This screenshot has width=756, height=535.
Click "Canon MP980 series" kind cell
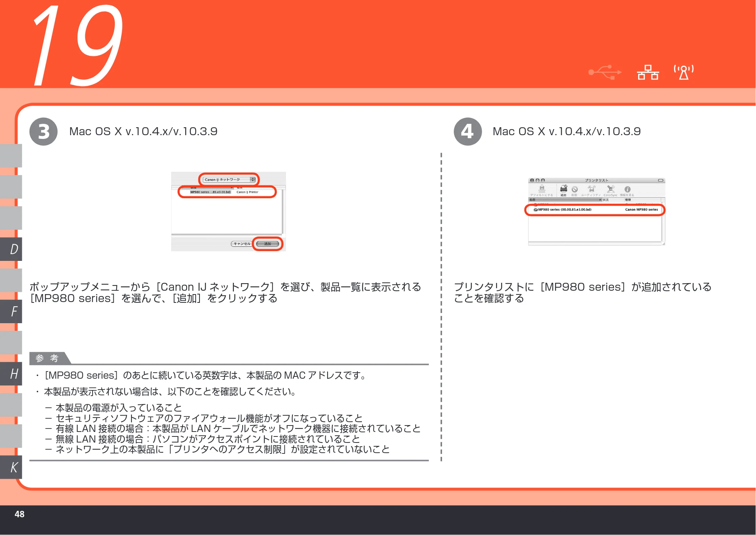pos(642,210)
